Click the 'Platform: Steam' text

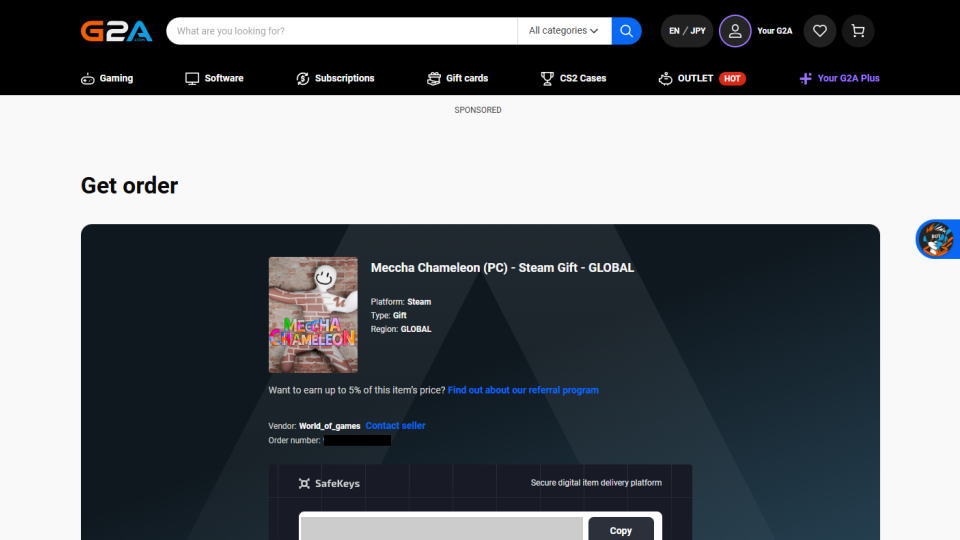(401, 302)
